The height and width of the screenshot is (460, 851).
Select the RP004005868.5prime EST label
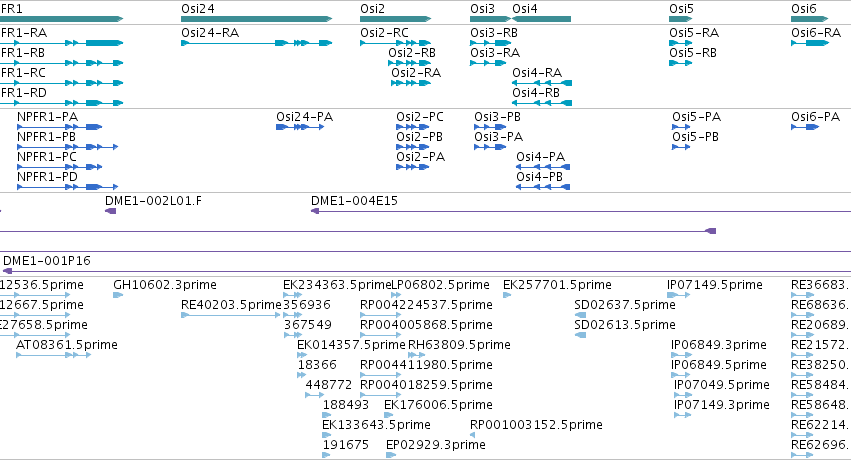tap(427, 325)
